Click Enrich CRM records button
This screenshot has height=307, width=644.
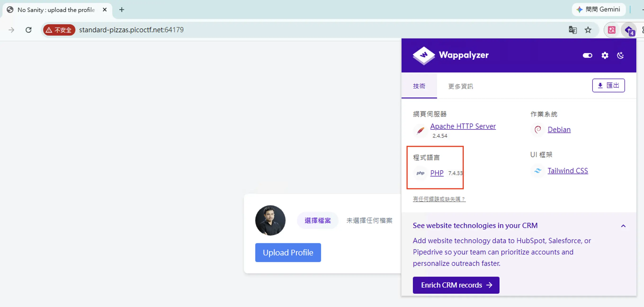[x=456, y=285]
